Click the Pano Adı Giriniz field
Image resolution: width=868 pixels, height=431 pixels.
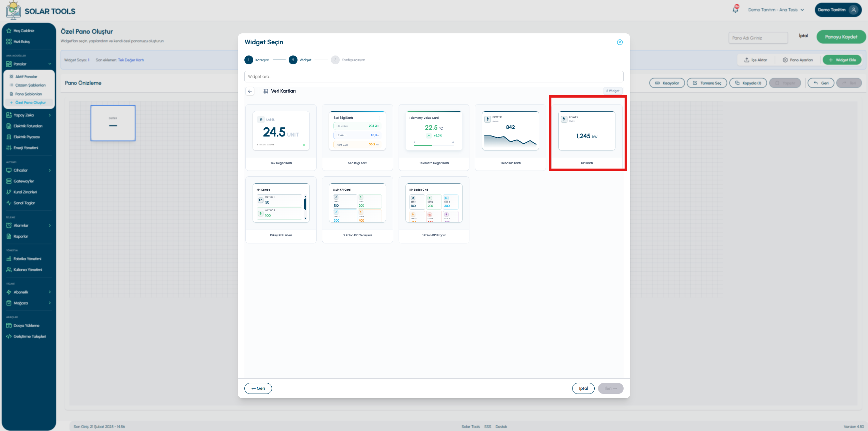pyautogui.click(x=758, y=38)
